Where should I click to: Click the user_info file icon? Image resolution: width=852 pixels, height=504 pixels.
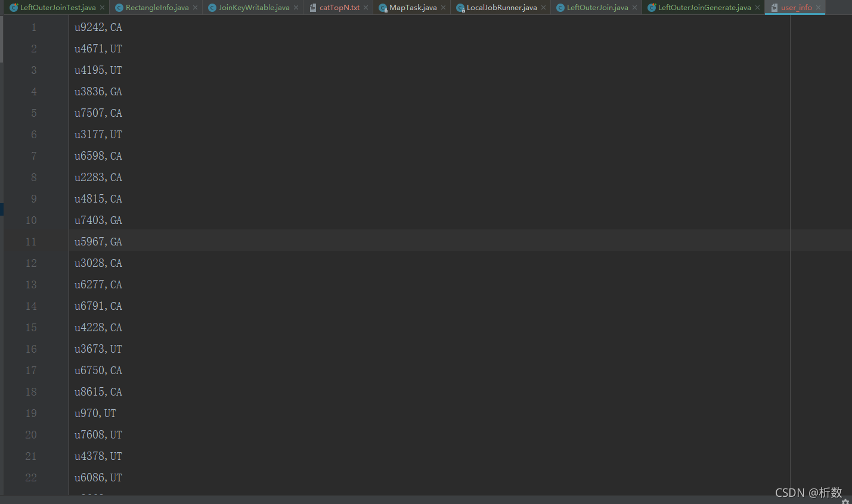(x=774, y=8)
